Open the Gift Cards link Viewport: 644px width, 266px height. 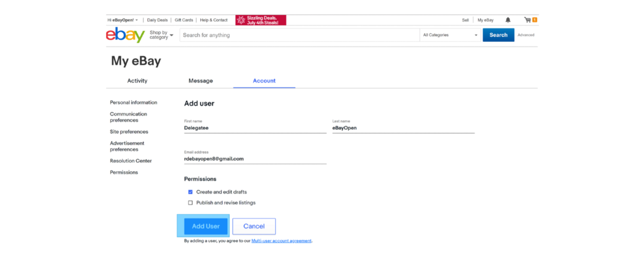(x=184, y=20)
